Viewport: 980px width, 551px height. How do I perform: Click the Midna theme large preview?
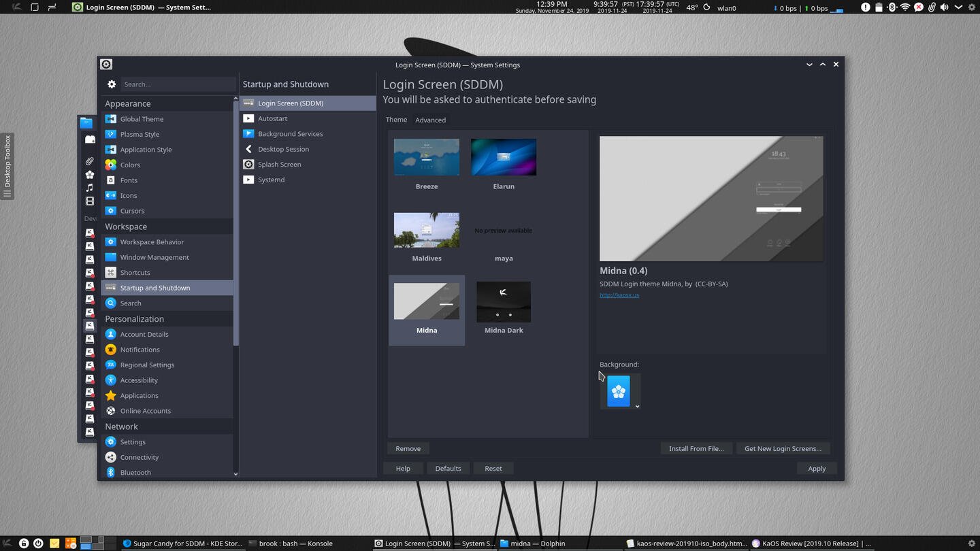coord(711,199)
